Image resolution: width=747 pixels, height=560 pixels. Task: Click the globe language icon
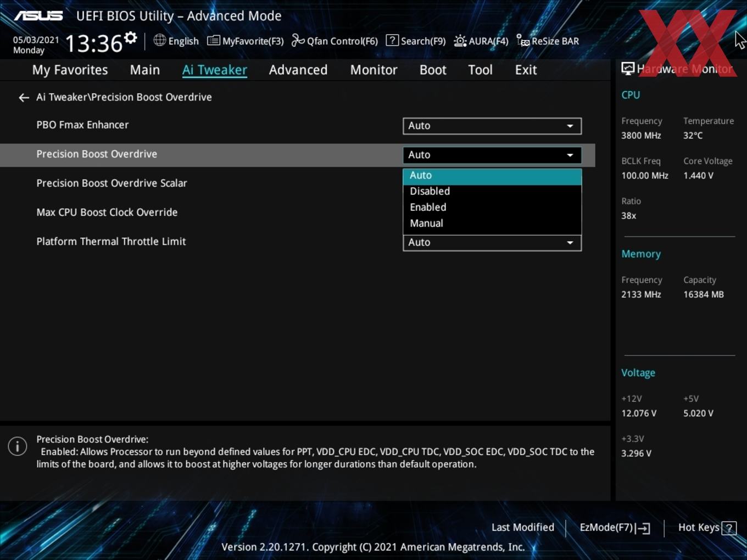pyautogui.click(x=159, y=40)
